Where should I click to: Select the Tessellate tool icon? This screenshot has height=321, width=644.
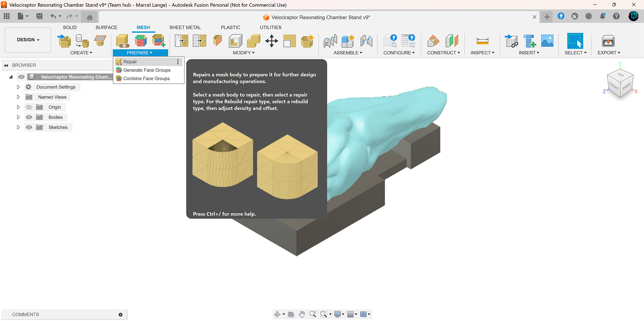pyautogui.click(x=82, y=41)
